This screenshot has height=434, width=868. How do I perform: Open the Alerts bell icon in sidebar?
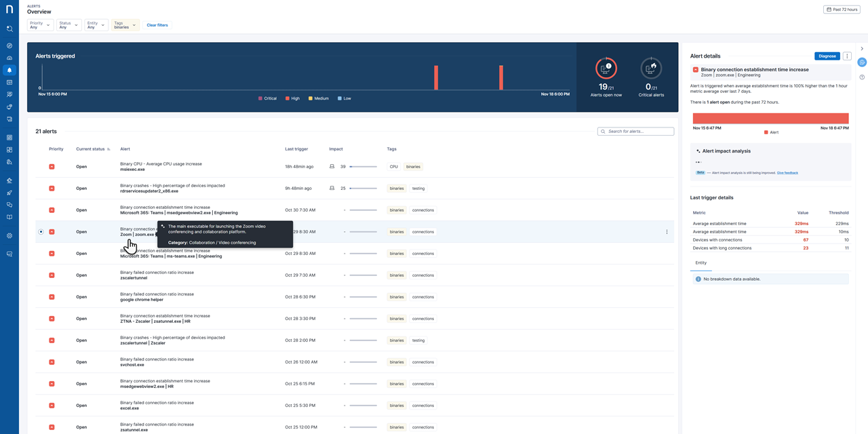tap(9, 70)
